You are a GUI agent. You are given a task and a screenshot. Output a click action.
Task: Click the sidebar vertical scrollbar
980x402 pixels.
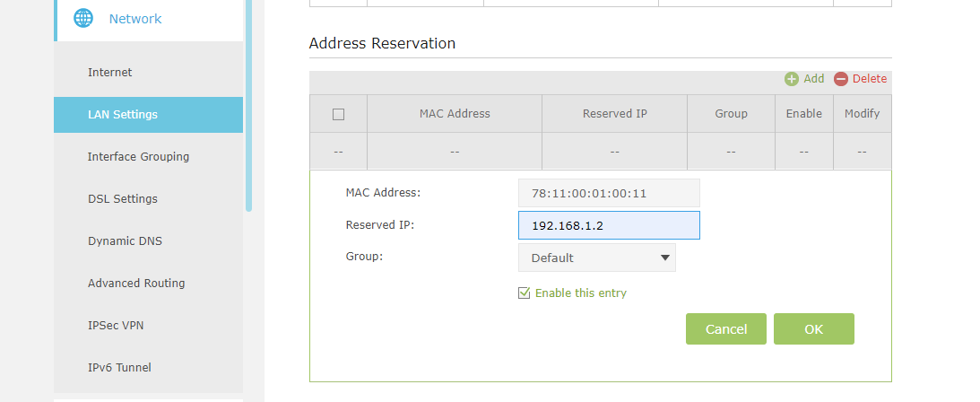click(x=248, y=105)
